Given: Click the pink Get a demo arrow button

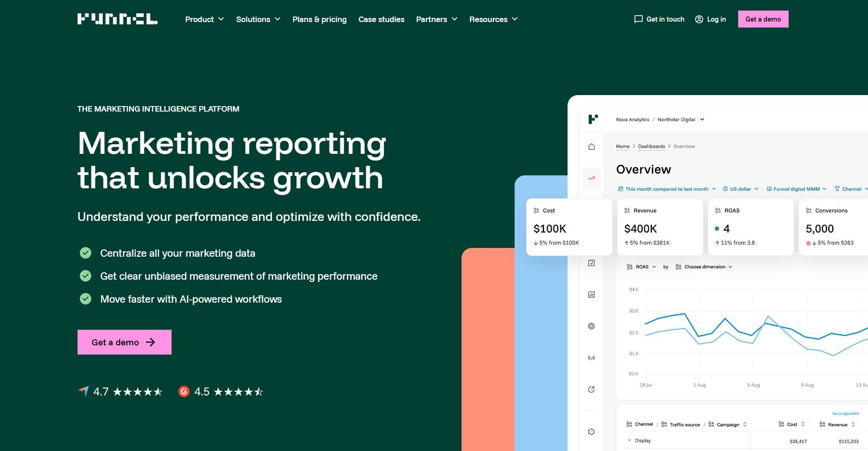Looking at the screenshot, I should point(124,342).
